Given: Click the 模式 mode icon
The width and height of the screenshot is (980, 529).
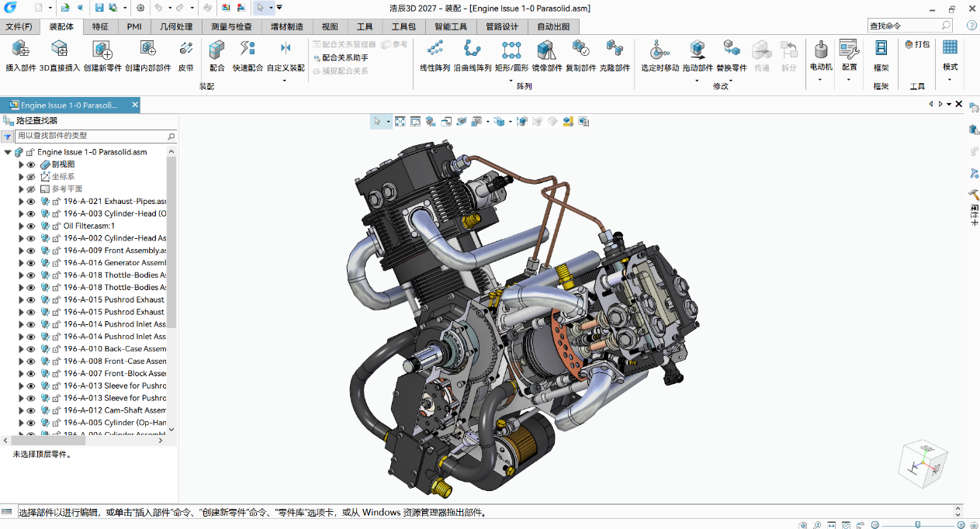Looking at the screenshot, I should pyautogui.click(x=950, y=49).
